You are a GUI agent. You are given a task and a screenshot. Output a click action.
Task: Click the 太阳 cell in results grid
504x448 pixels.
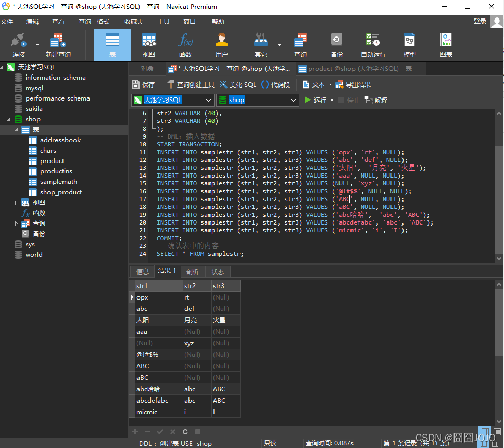159,320
